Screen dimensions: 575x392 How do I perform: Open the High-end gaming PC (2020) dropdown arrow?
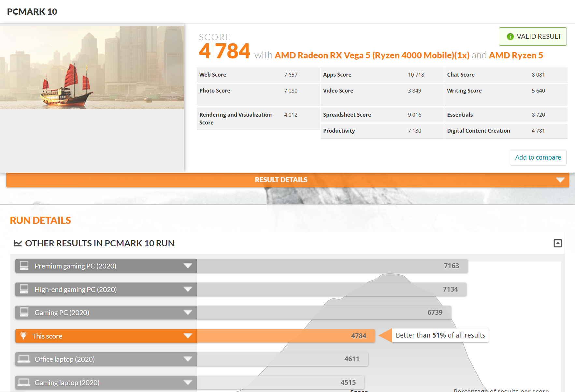(x=188, y=289)
